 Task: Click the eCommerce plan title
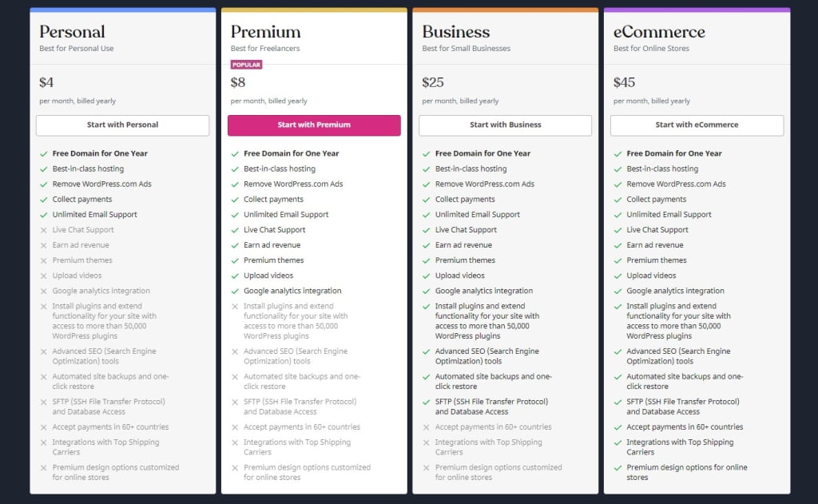pos(659,32)
